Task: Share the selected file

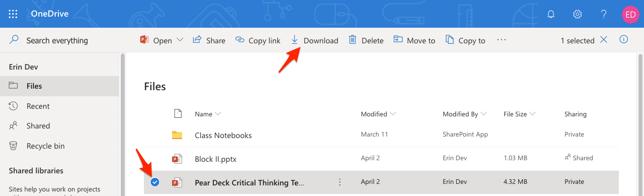Action: [x=209, y=40]
